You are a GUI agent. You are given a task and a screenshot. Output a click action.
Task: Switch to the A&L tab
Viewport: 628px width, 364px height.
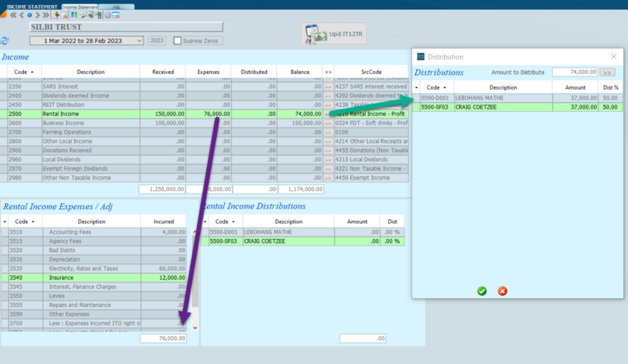[116, 7]
